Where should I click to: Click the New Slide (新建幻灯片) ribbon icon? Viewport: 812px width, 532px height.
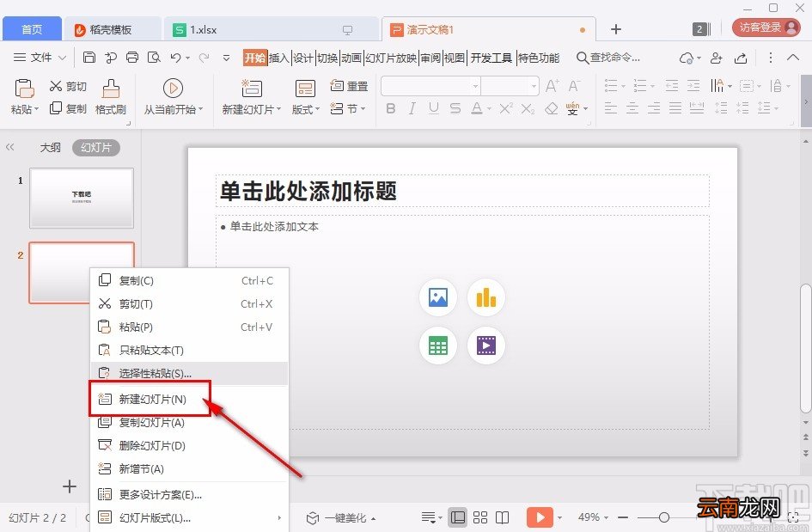click(x=252, y=89)
